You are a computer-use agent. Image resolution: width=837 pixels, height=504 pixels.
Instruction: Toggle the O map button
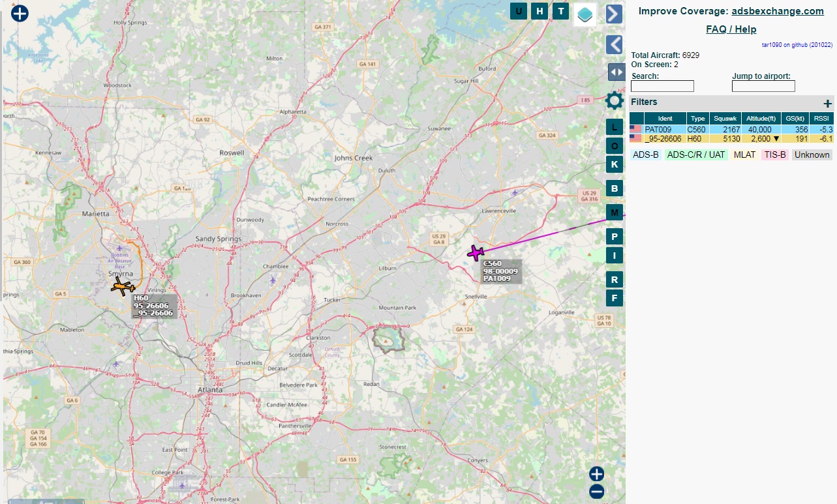pos(614,146)
